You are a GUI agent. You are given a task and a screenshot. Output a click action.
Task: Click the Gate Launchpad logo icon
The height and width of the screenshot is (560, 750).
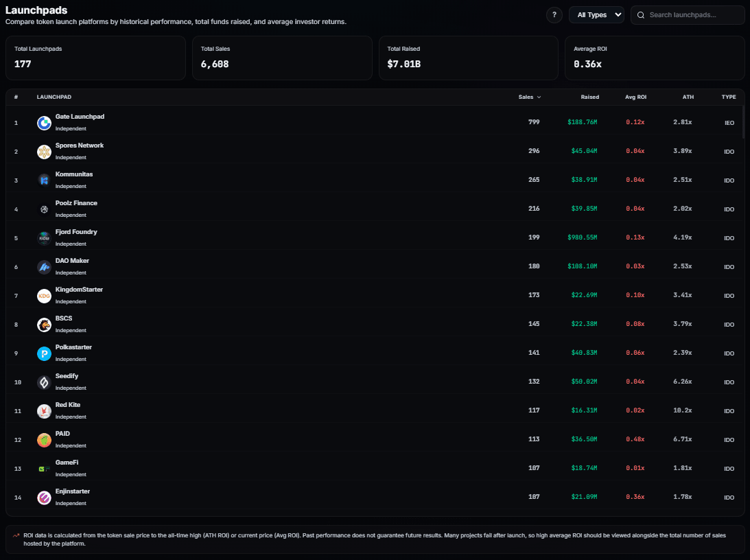(x=44, y=123)
